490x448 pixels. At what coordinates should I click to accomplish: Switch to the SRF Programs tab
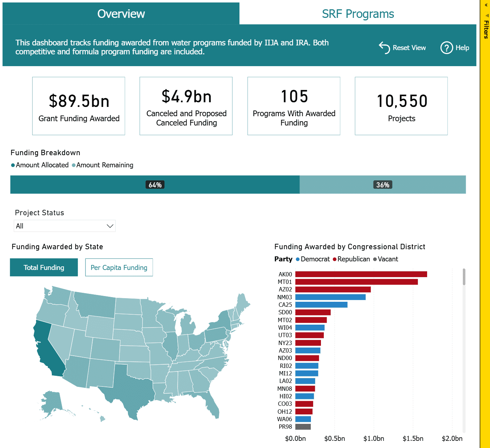358,14
